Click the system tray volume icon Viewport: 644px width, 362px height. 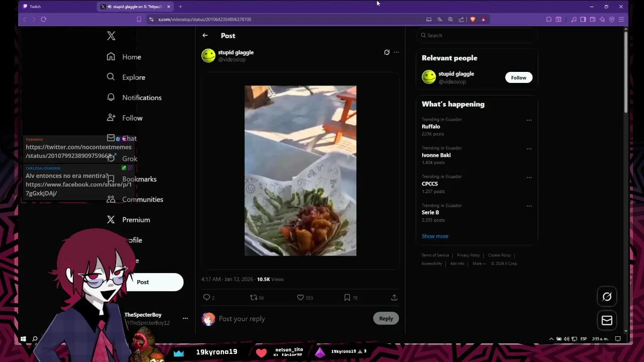click(x=567, y=339)
